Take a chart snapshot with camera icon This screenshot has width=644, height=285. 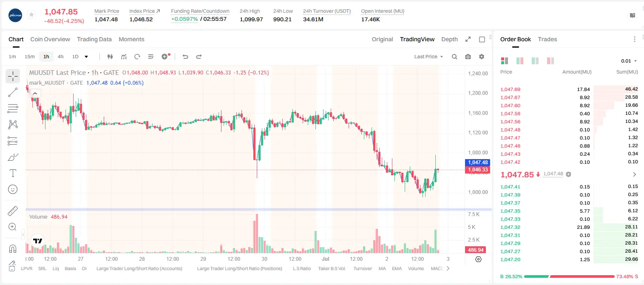(x=468, y=57)
